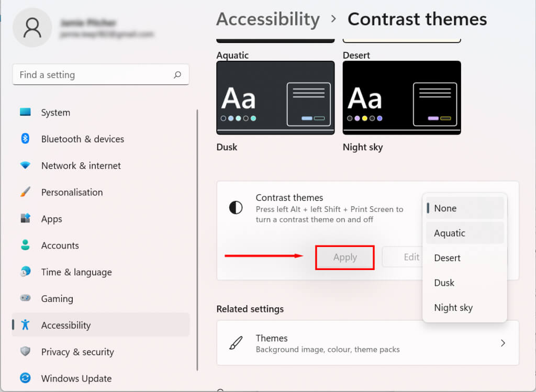Pick Night sky in the dropdown list
The height and width of the screenshot is (392, 536).
(453, 308)
